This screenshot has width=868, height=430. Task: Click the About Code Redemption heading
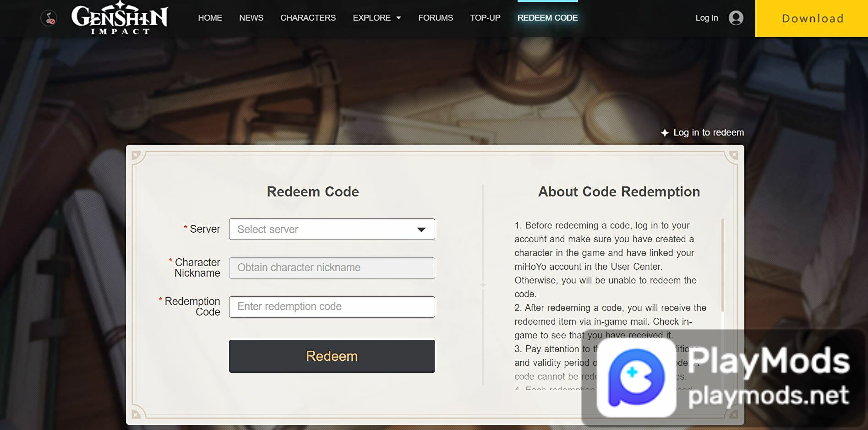pos(619,192)
